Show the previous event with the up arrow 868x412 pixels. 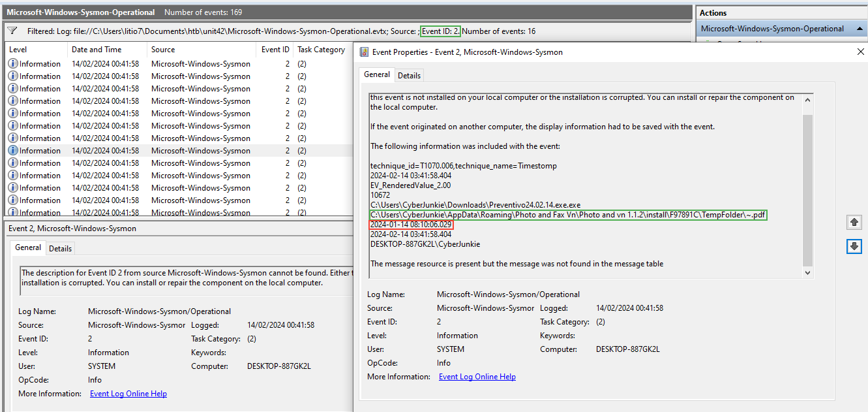point(854,223)
